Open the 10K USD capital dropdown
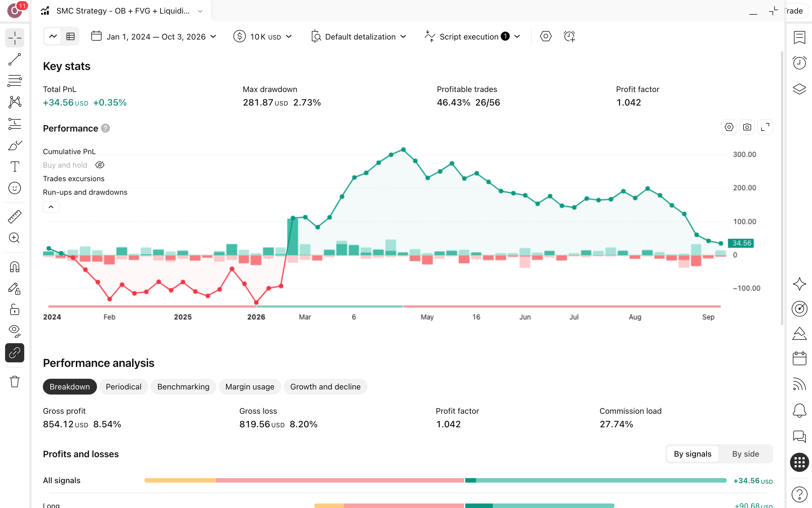Image resolution: width=812 pixels, height=508 pixels. click(263, 37)
